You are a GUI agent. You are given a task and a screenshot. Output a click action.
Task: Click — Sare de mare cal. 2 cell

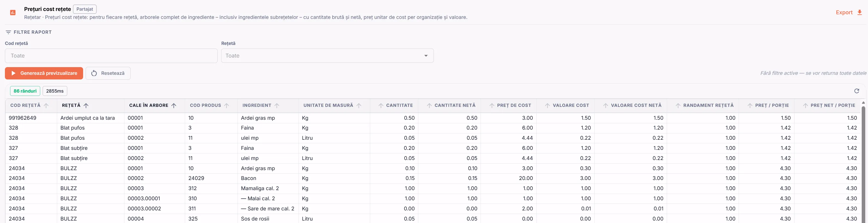[x=268, y=209]
